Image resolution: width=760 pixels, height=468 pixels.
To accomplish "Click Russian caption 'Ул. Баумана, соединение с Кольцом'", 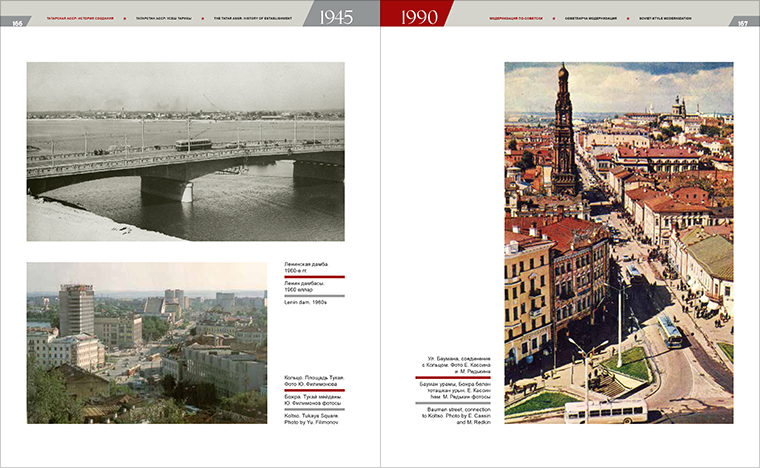I will tap(456, 365).
